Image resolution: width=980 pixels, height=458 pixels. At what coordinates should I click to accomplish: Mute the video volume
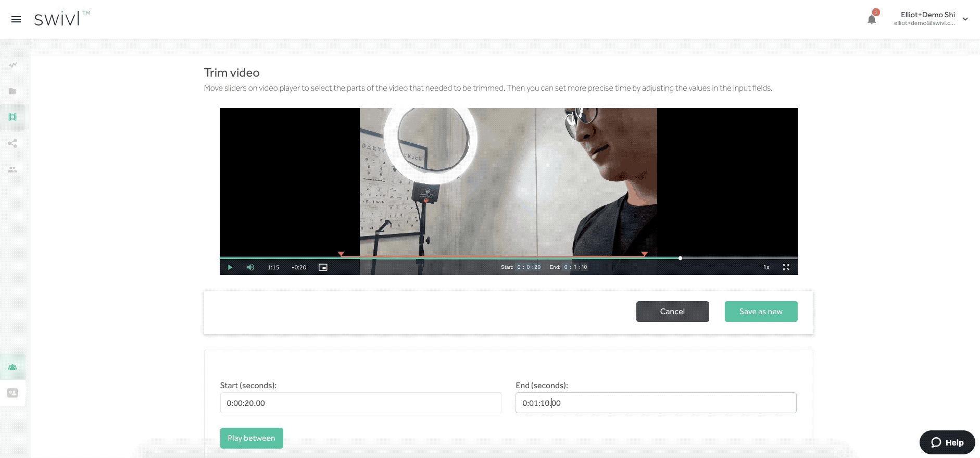250,267
